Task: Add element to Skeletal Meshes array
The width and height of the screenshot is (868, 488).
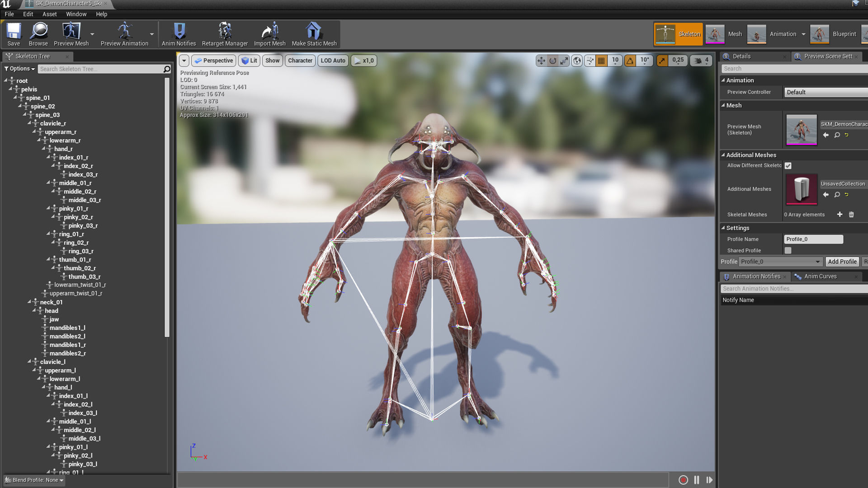Action: point(840,215)
